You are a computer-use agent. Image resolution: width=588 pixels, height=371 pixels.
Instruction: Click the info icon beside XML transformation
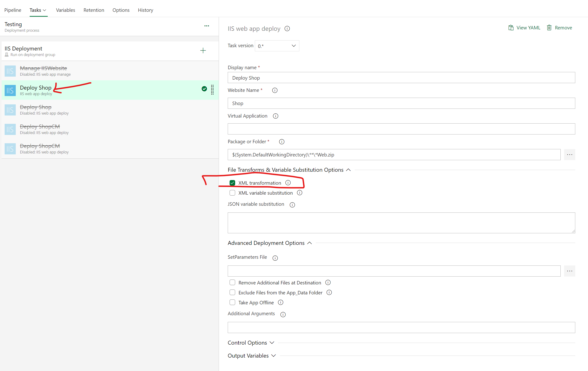pos(288,182)
